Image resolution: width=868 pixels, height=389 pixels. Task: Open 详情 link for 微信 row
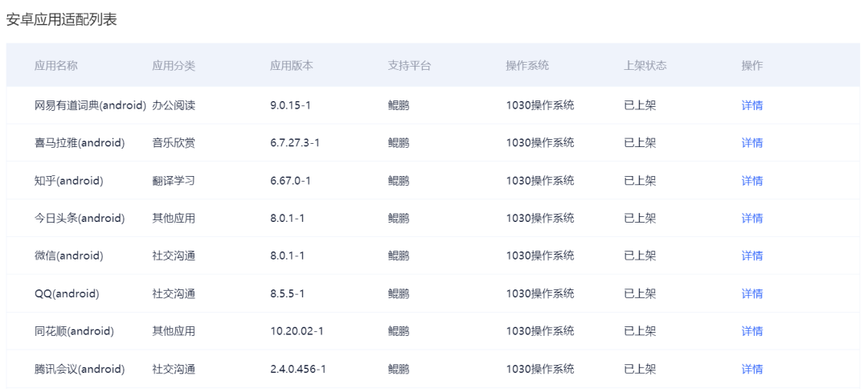click(x=751, y=256)
